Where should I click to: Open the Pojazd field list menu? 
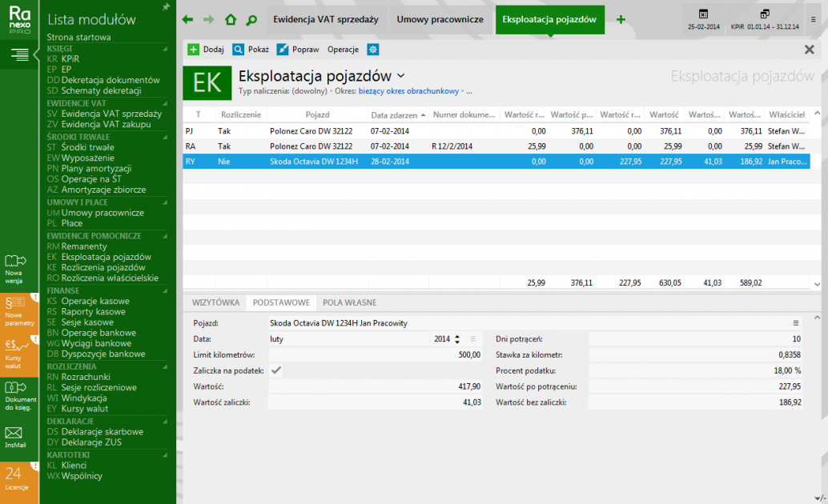[796, 323]
